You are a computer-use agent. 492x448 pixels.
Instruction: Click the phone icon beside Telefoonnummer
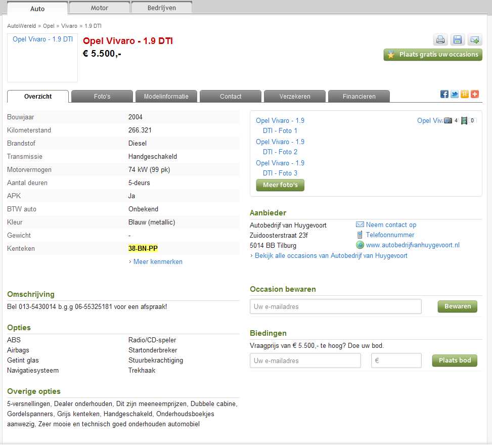(360, 235)
